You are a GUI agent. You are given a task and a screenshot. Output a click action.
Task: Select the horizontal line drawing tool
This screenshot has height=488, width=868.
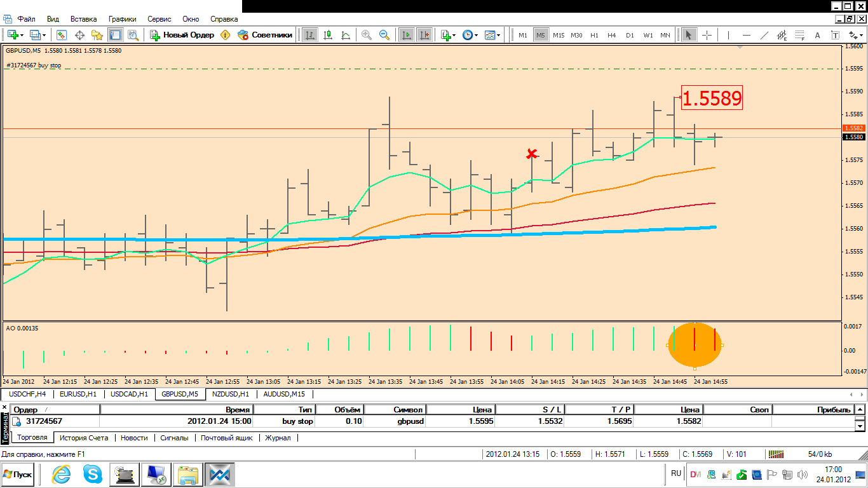[747, 35]
